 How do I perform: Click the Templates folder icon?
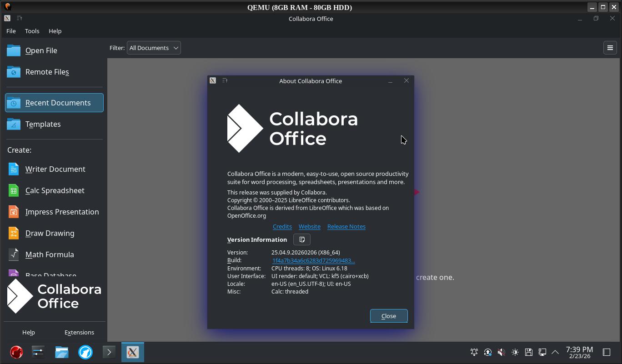click(x=14, y=124)
